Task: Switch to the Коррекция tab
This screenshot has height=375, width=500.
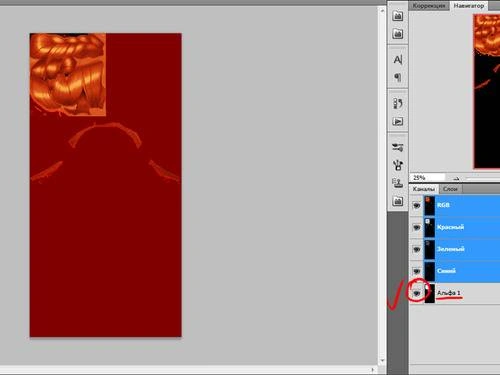Action: pyautogui.click(x=429, y=6)
